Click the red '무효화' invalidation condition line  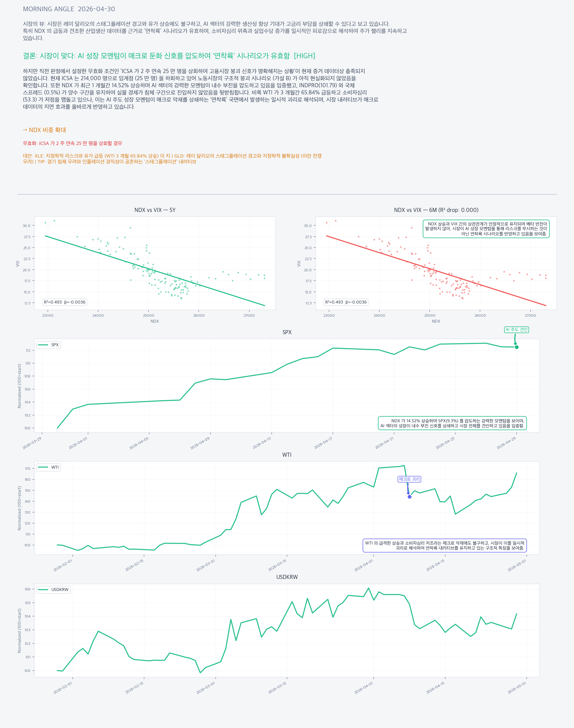coord(73,143)
